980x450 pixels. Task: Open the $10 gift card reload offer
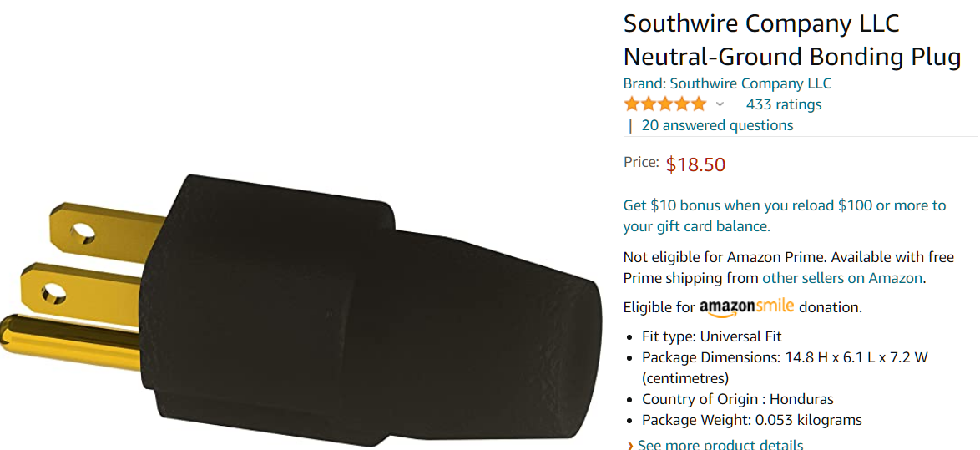pos(784,215)
